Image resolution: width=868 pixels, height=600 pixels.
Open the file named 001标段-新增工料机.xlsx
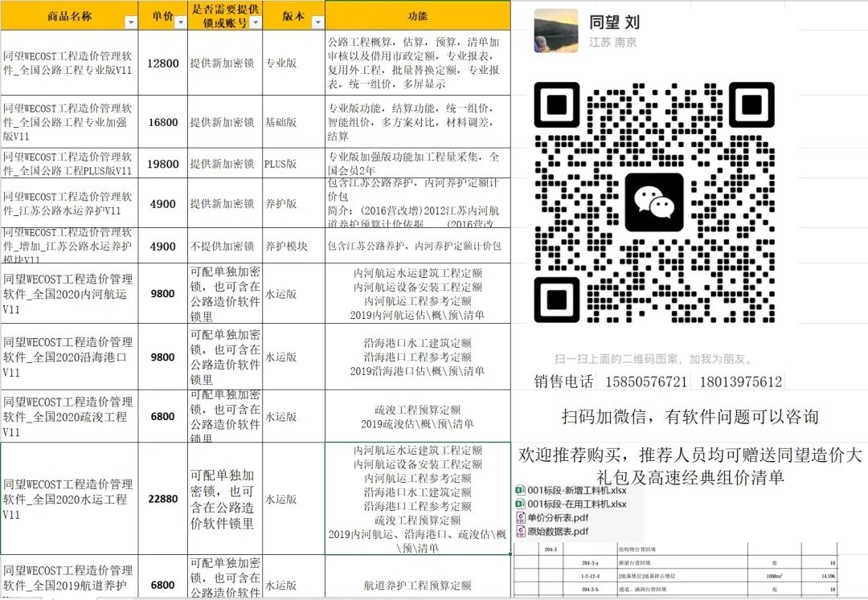[x=578, y=491]
